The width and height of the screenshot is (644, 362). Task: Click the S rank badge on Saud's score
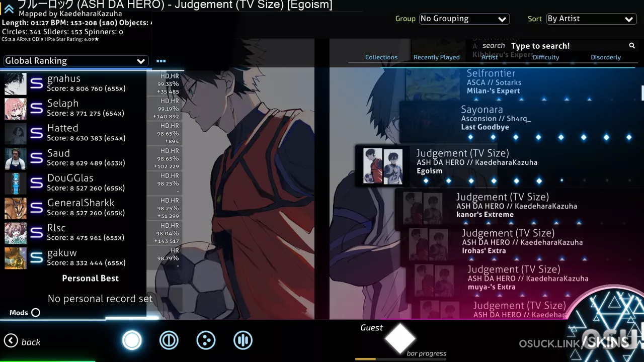36,158
